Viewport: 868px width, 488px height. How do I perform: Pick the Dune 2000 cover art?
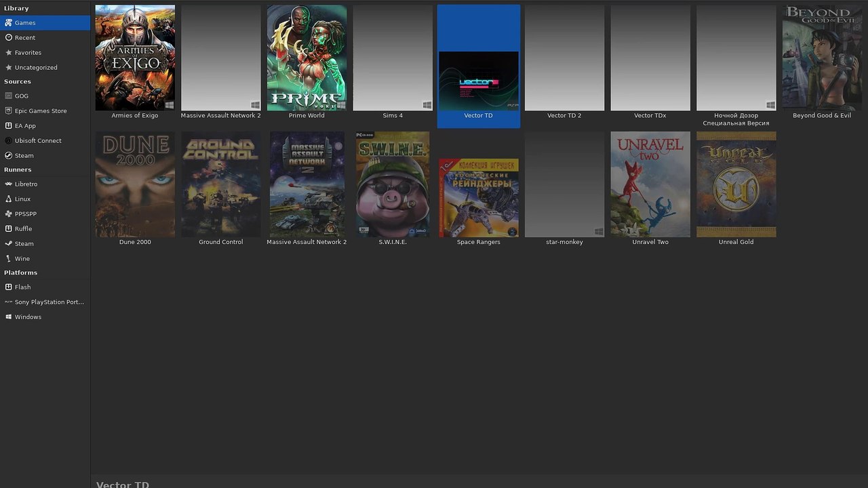(x=135, y=184)
